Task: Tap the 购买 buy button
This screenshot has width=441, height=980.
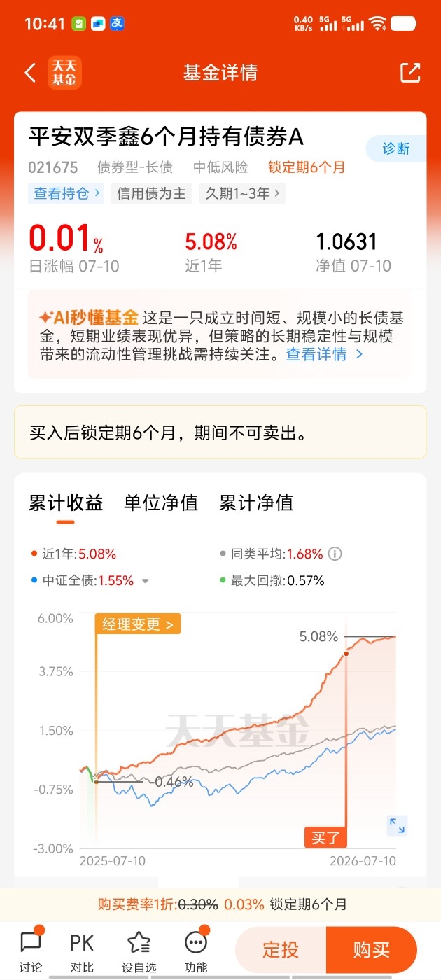Action: (x=371, y=950)
